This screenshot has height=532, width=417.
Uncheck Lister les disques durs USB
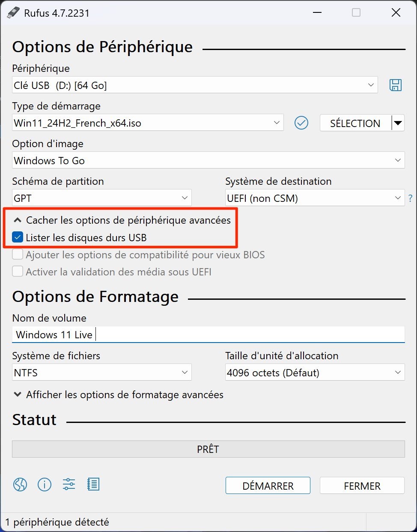[18, 237]
